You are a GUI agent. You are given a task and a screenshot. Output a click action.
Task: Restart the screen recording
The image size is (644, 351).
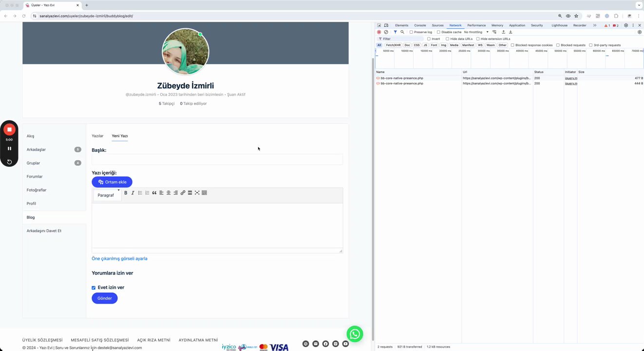[x=9, y=161]
